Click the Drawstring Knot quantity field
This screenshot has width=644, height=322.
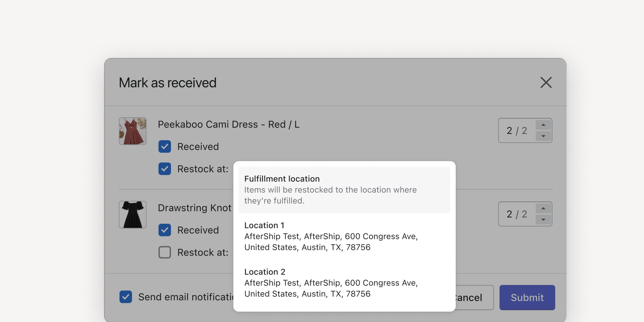[517, 214]
